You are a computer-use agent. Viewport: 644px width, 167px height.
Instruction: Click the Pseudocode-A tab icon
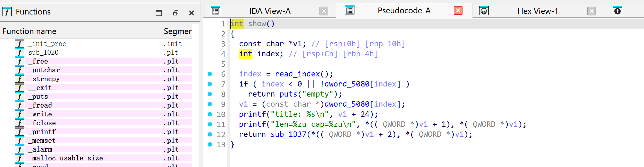point(350,10)
